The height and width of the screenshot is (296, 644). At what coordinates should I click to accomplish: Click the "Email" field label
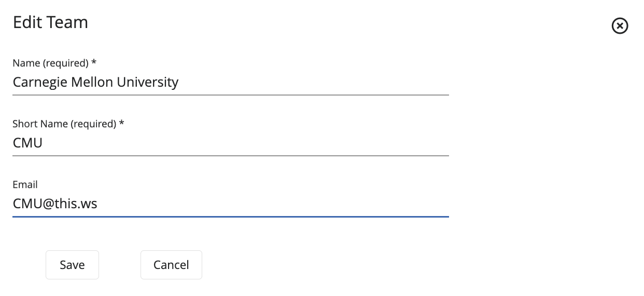tap(25, 185)
